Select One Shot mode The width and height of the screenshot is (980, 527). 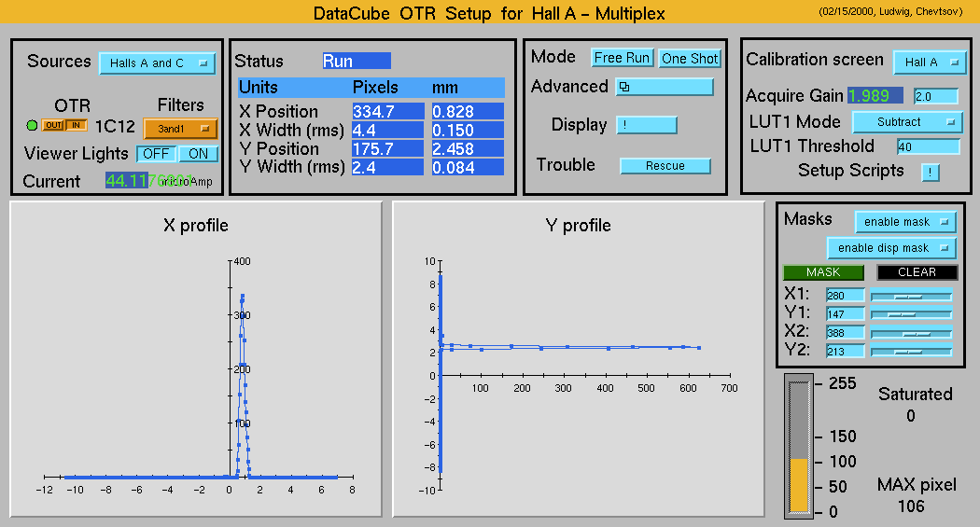click(690, 58)
